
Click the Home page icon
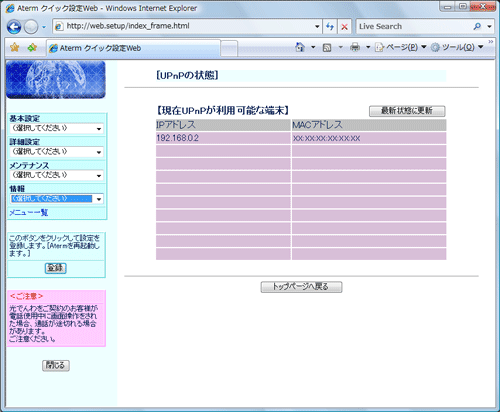tap(300, 47)
